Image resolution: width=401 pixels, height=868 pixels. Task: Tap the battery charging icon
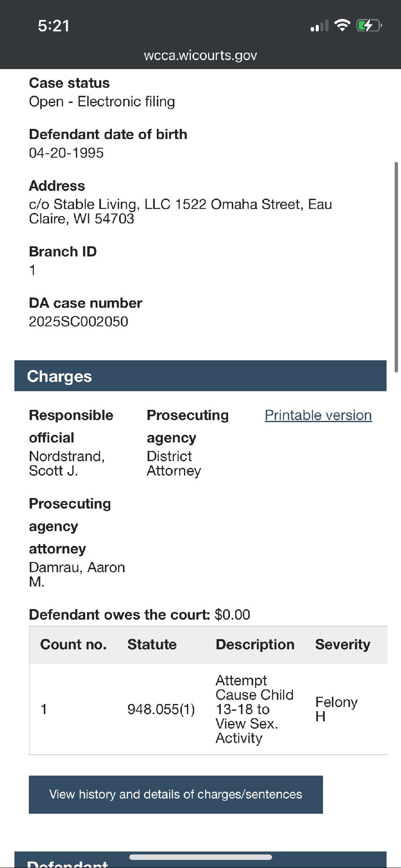coord(369,26)
